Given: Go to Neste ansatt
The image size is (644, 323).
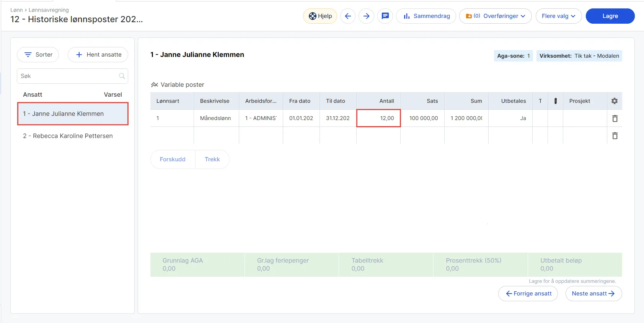Looking at the screenshot, I should 593,294.
